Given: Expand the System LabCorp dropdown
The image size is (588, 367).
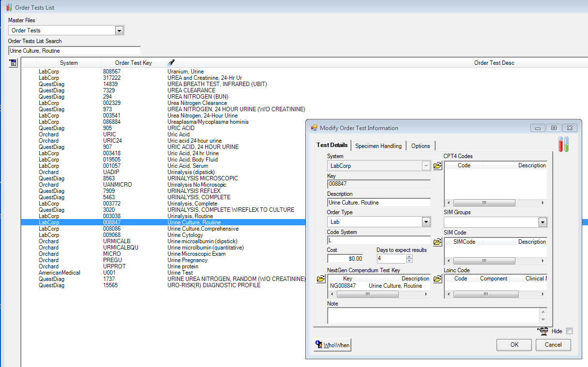Looking at the screenshot, I should 426,166.
